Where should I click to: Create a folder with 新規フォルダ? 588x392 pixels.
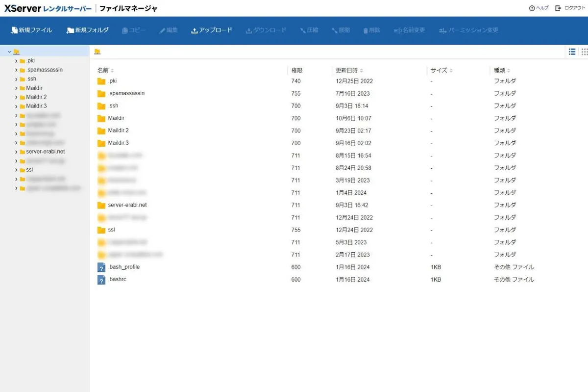[87, 30]
